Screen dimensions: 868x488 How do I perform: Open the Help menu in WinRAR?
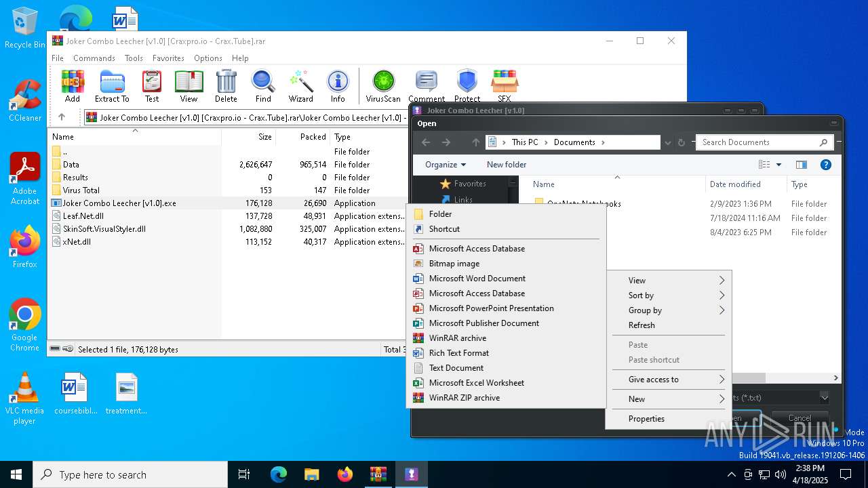(x=240, y=58)
